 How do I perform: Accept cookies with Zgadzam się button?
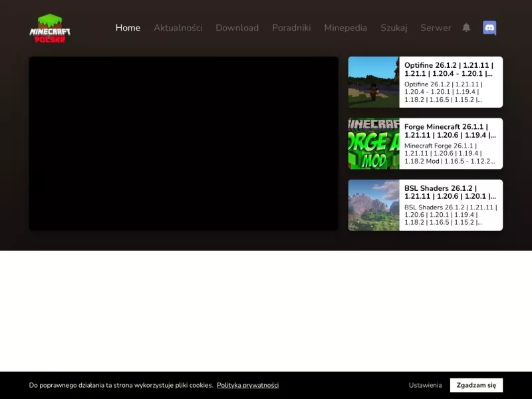coord(476,385)
